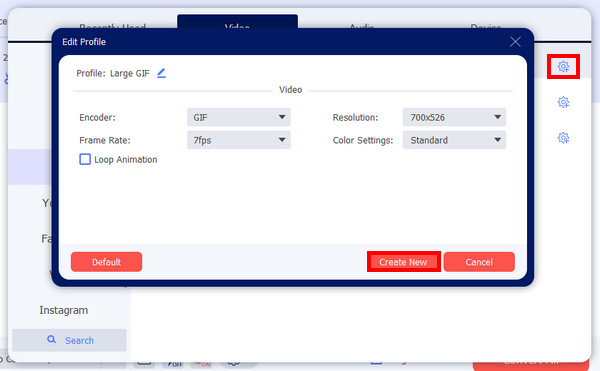Click the third gear settings icon
Viewport: 600px width, 371px height.
pyautogui.click(x=563, y=138)
